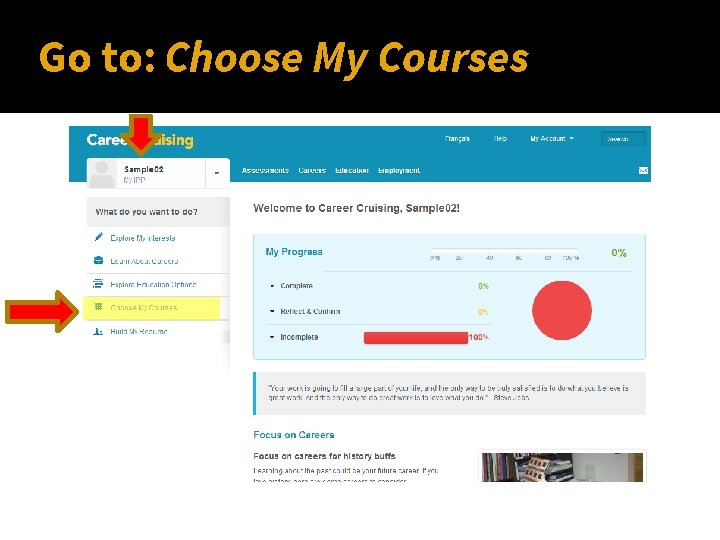Switch language to Français
This screenshot has height=540, width=720.
(x=457, y=138)
